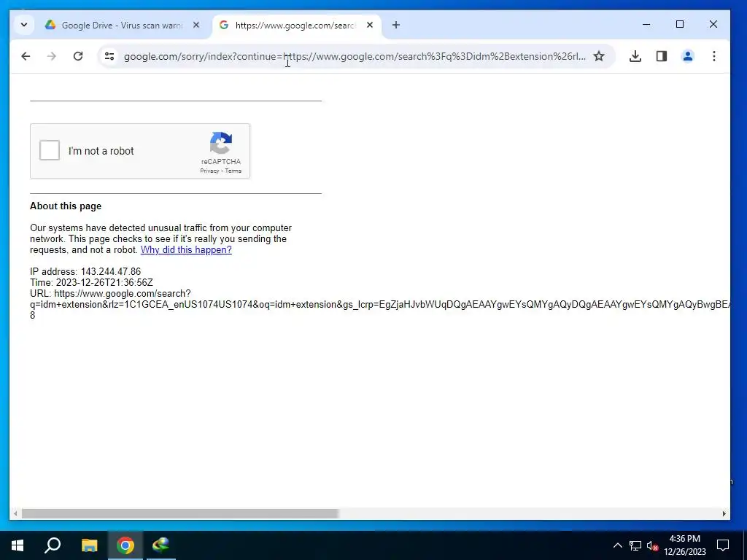Maximize the Chrome window
Screen dimensions: 747x560
pyautogui.click(x=680, y=24)
